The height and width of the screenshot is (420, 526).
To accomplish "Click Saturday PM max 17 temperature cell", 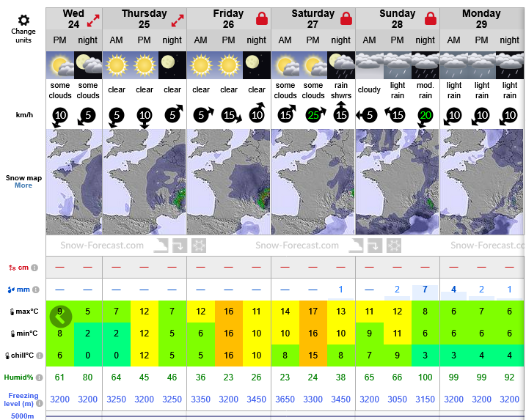I will pyautogui.click(x=313, y=312).
